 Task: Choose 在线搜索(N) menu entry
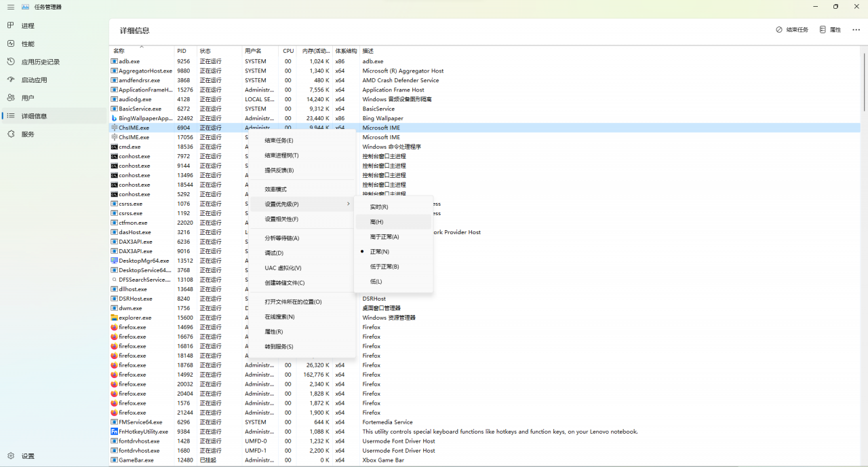pos(301,317)
